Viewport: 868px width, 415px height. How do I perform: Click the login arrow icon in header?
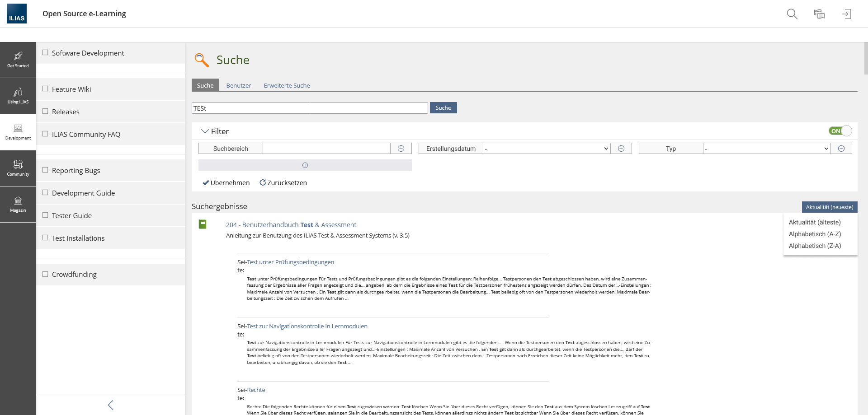point(846,14)
